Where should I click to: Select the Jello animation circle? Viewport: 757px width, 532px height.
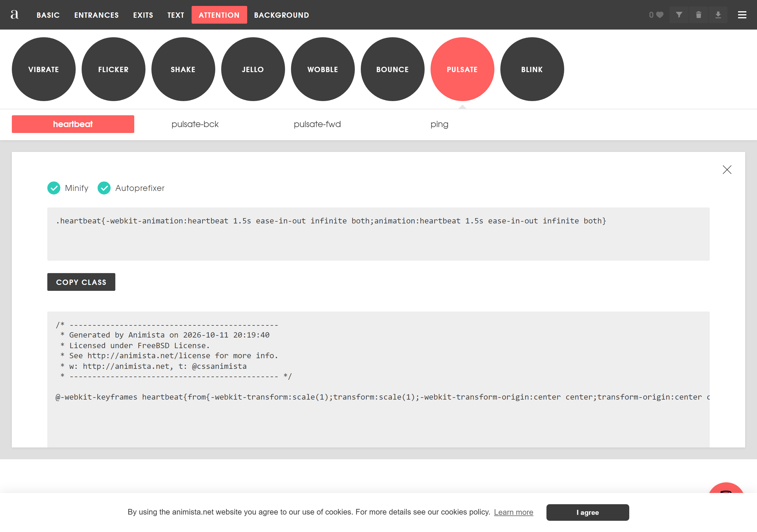253,69
